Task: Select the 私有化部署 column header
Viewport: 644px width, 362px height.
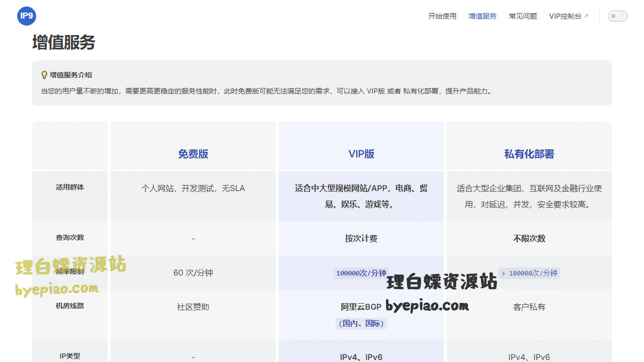Action: point(529,154)
